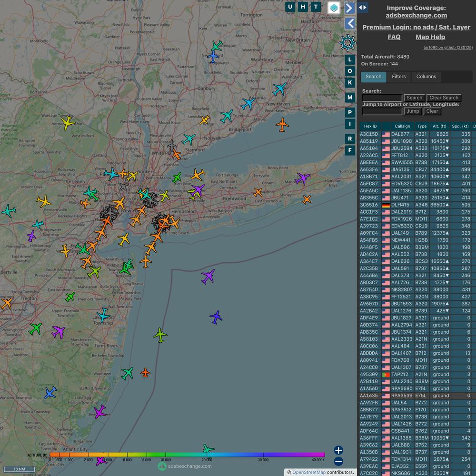The width and height of the screenshot is (476, 476).
Task: Click the Clear Search button
Action: (444, 98)
